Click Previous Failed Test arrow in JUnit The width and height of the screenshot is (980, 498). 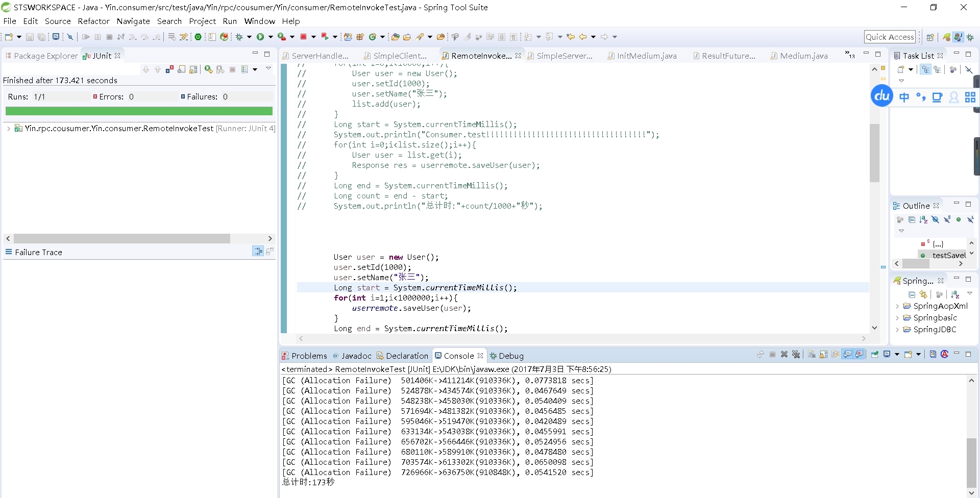coord(158,69)
